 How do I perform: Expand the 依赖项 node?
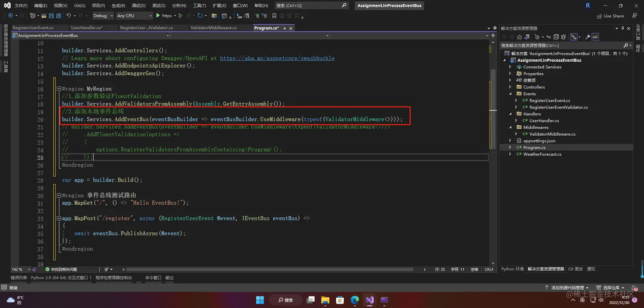[510, 80]
